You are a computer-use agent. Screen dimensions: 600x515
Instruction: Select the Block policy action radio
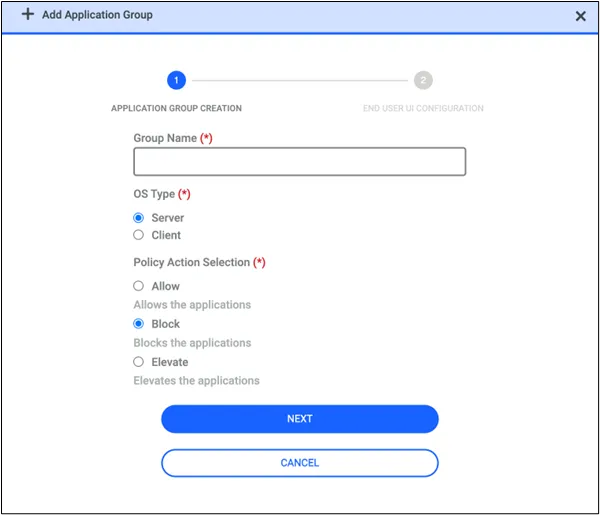[139, 324]
